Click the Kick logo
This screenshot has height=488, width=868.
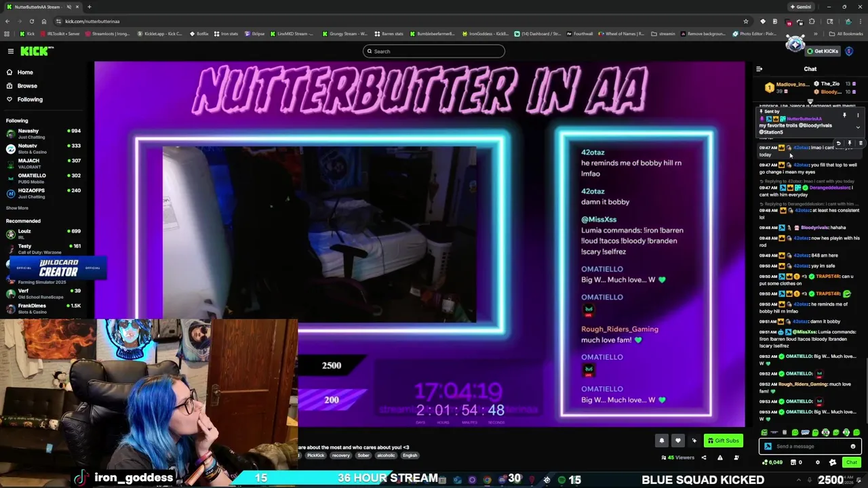(x=37, y=51)
